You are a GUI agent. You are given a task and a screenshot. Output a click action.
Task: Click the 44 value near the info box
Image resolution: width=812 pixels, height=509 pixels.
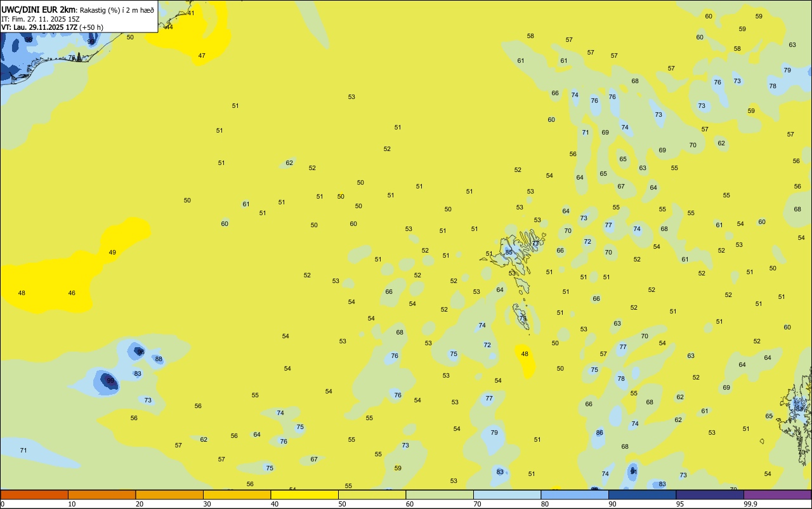click(x=169, y=27)
